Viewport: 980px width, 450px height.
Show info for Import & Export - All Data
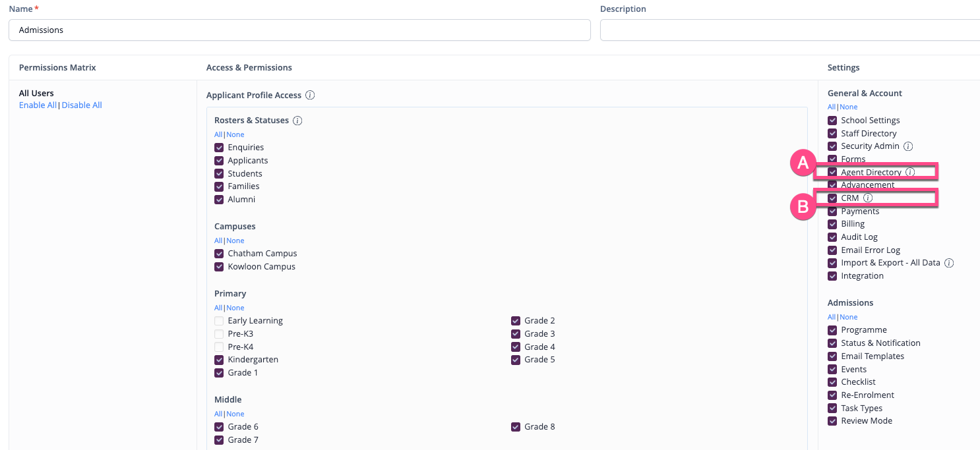(x=949, y=263)
